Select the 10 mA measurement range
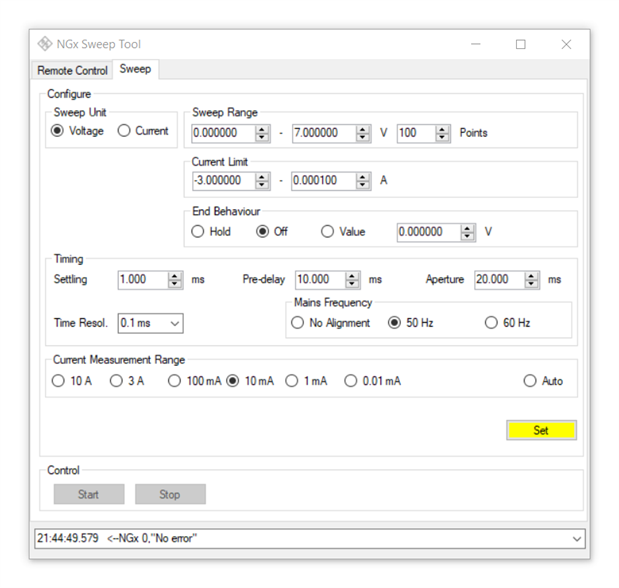Screen dimensions: 619x588 250,381
